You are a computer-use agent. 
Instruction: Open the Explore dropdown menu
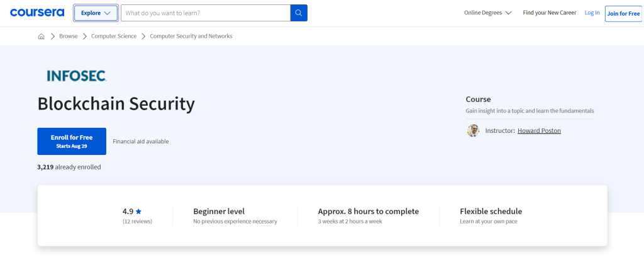pos(96,13)
